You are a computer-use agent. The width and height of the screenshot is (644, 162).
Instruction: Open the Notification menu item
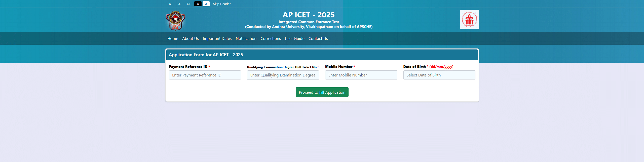point(246,38)
